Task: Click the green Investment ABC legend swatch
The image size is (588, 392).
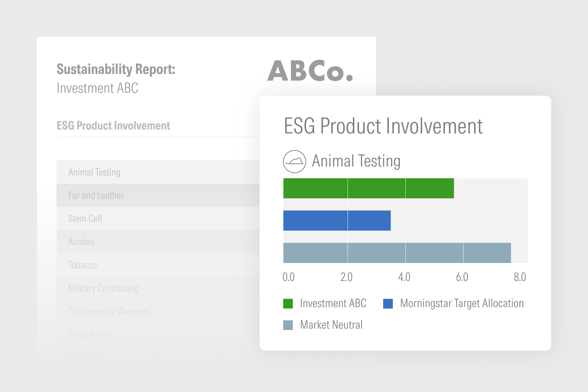Action: coord(288,303)
